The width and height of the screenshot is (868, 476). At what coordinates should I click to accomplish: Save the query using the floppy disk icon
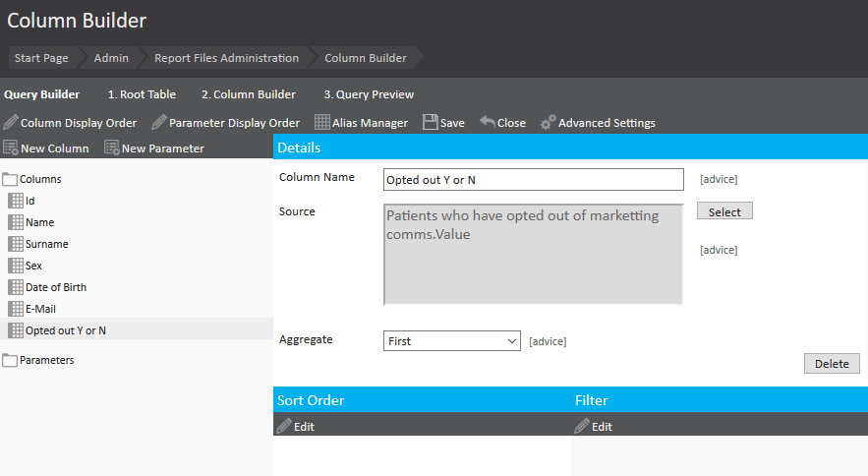click(430, 123)
